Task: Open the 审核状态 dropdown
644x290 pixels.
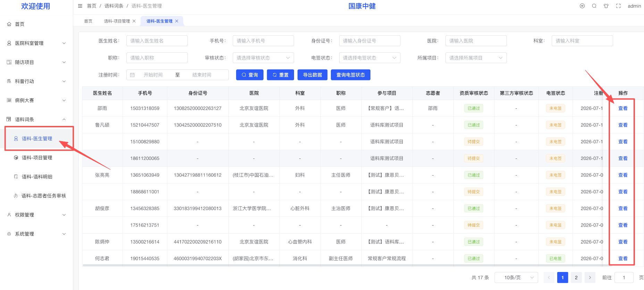Action: click(x=263, y=58)
